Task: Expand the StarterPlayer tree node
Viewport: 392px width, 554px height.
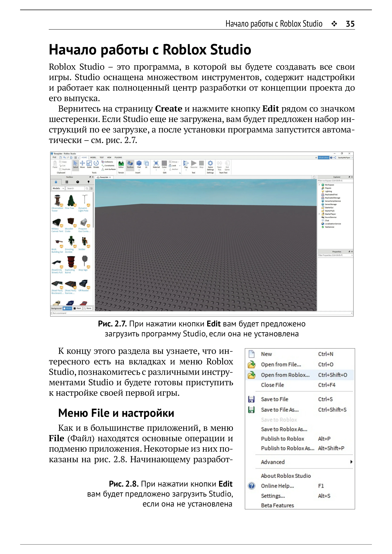Action: (319, 214)
